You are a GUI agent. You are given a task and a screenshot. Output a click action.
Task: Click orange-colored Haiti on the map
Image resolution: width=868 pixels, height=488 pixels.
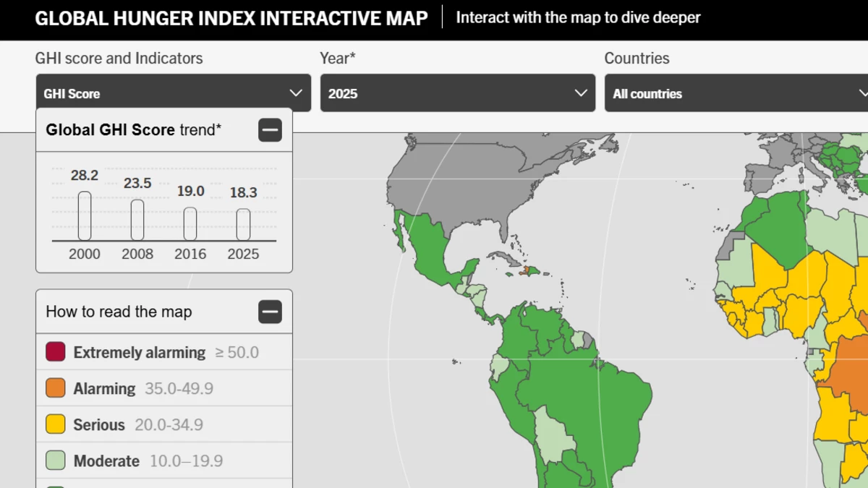click(x=527, y=271)
